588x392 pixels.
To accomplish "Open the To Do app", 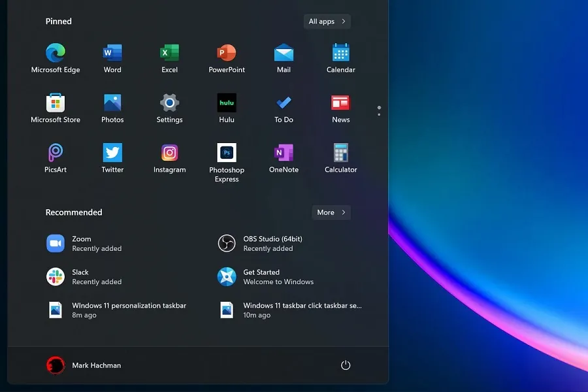I will pyautogui.click(x=284, y=108).
